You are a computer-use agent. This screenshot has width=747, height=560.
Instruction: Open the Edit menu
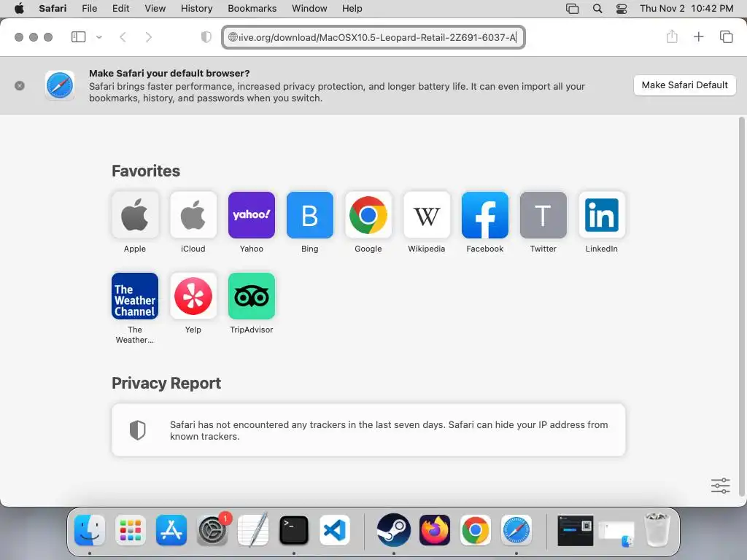120,9
